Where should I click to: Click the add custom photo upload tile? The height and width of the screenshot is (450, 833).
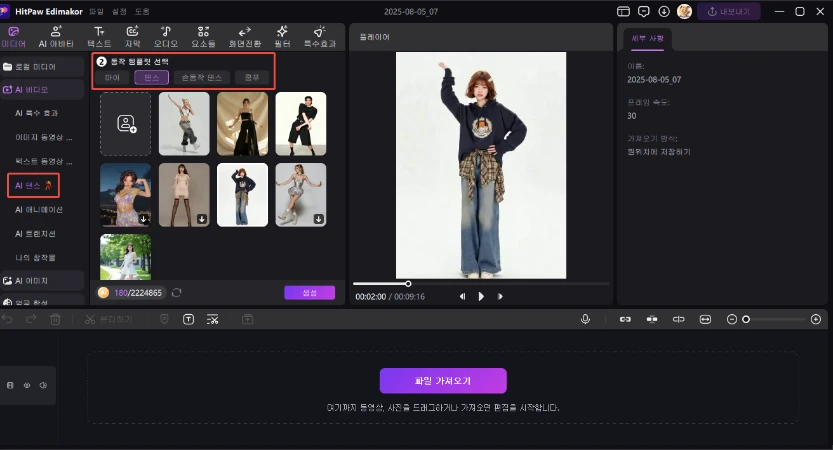tap(125, 124)
